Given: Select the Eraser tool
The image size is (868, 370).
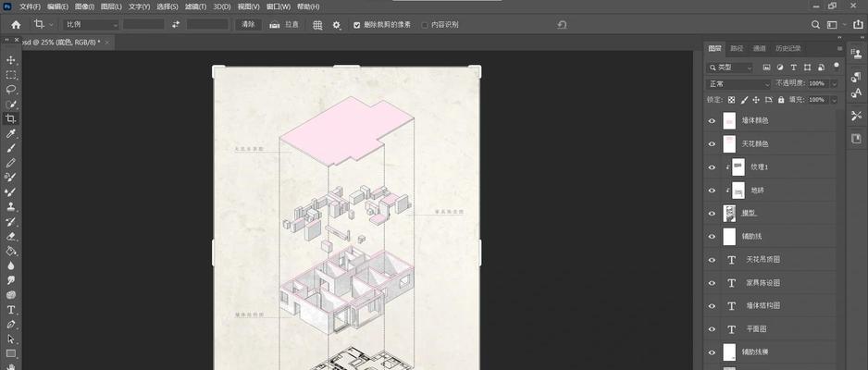Looking at the screenshot, I should click(10, 236).
